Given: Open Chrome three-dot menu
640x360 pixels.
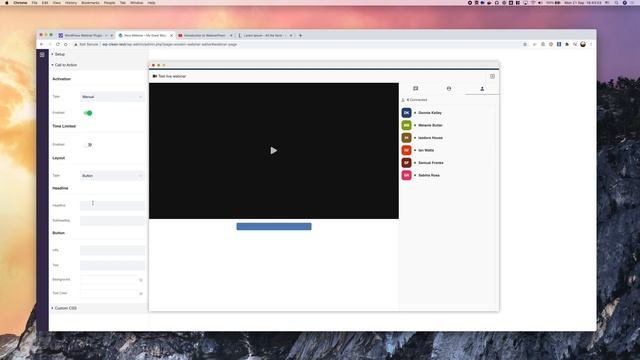Looking at the screenshot, I should 591,44.
